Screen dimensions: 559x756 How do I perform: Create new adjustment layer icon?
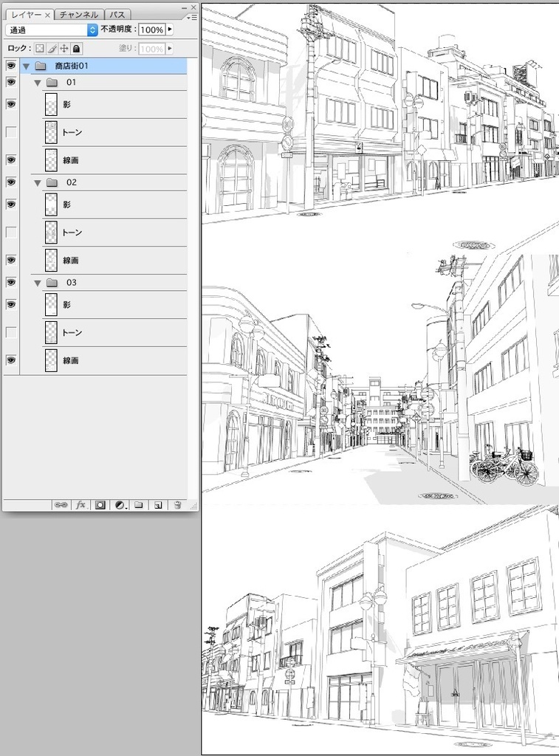coord(120,505)
